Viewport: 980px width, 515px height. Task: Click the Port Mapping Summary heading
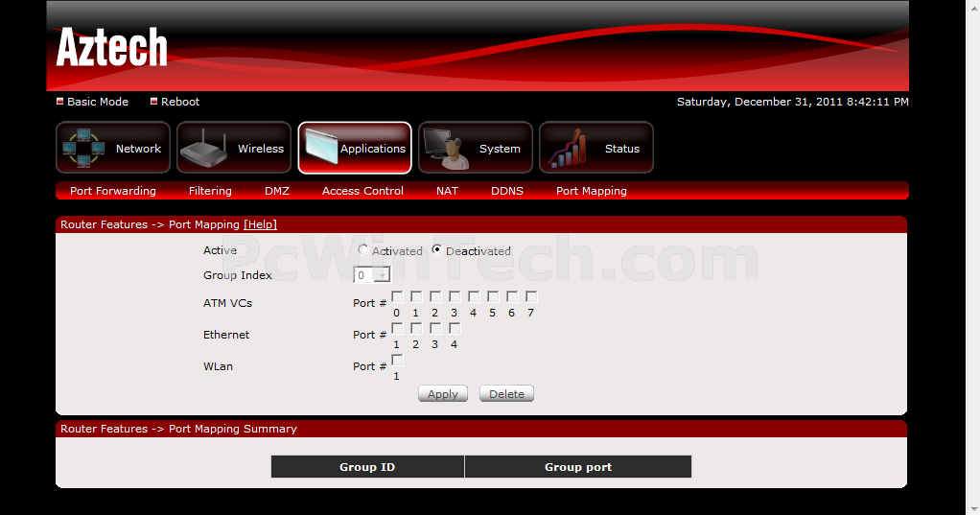coord(178,429)
